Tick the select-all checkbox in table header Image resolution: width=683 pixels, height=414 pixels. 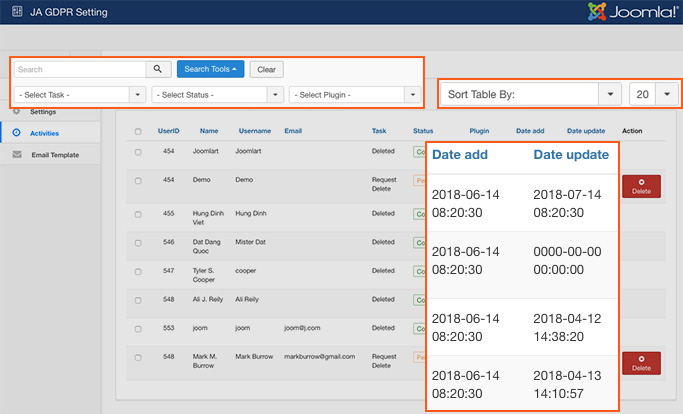coord(137,131)
